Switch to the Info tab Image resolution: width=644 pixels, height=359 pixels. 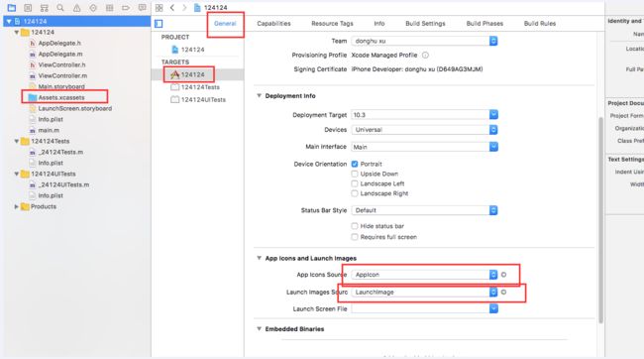pyautogui.click(x=379, y=24)
